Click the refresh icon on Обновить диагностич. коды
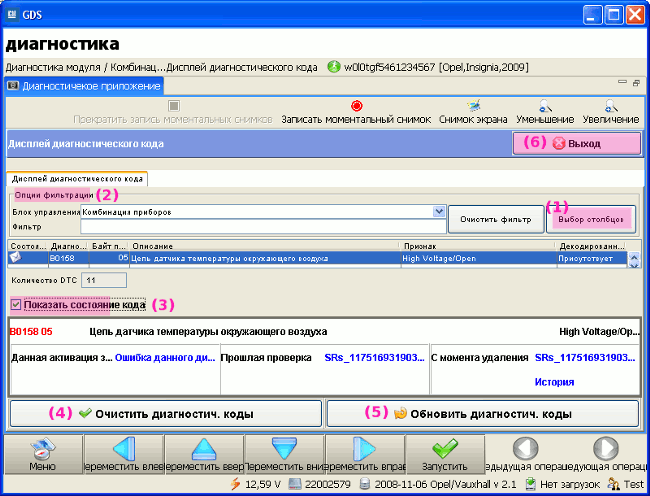The width and height of the screenshot is (650, 496). [x=400, y=413]
